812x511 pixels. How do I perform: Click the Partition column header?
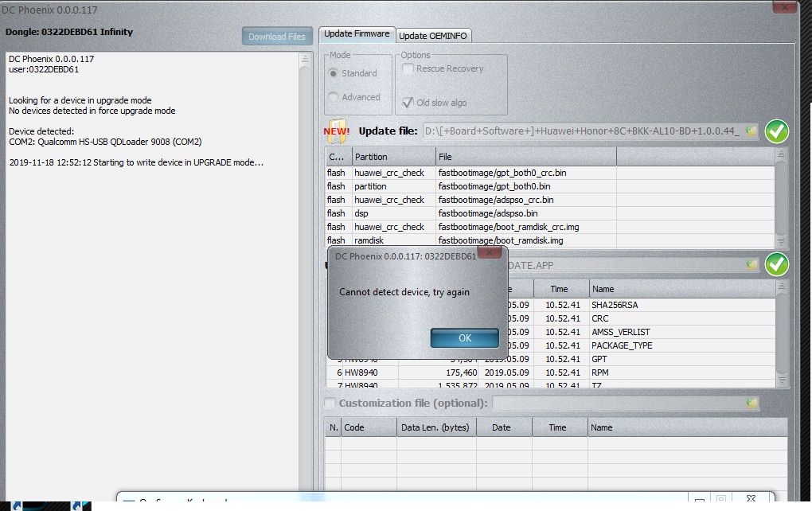click(393, 157)
